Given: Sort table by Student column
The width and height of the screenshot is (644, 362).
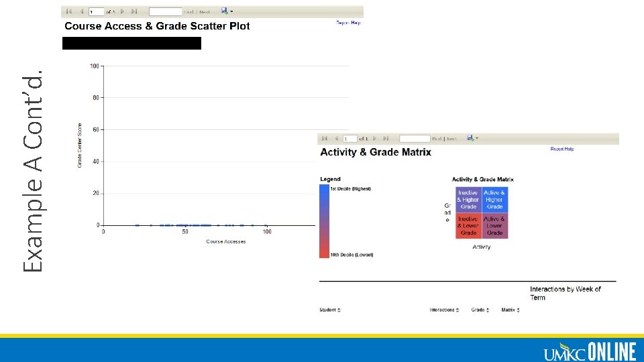Looking at the screenshot, I should pyautogui.click(x=339, y=310).
